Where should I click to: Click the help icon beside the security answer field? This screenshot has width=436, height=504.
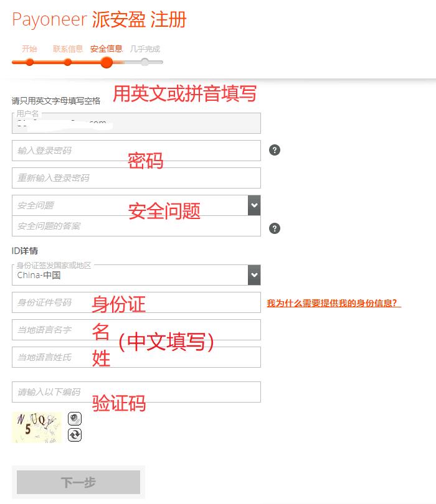275,228
